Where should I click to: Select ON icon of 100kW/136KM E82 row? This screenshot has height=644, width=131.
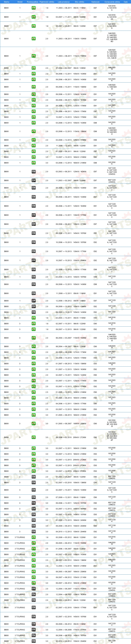34,306
